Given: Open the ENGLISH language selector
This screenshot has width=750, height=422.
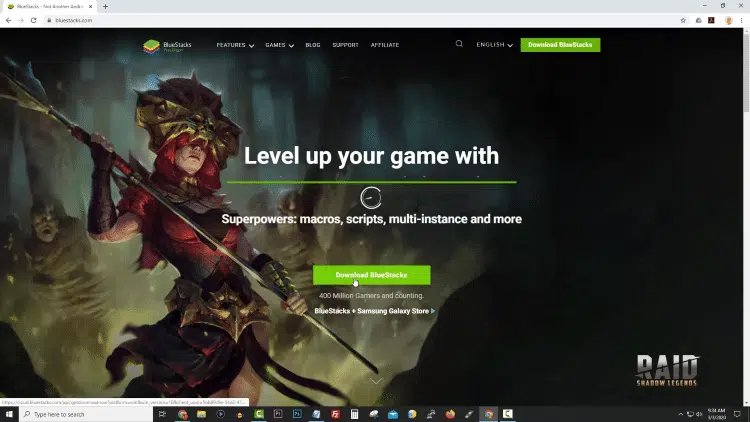Looking at the screenshot, I should [494, 44].
